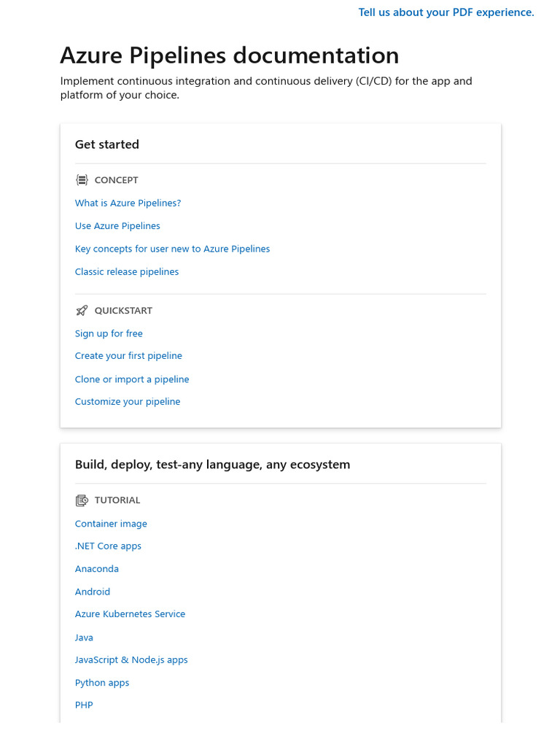Viewport: 560px width, 747px height.
Task: Open Key concepts for new users link
Action: [172, 249]
